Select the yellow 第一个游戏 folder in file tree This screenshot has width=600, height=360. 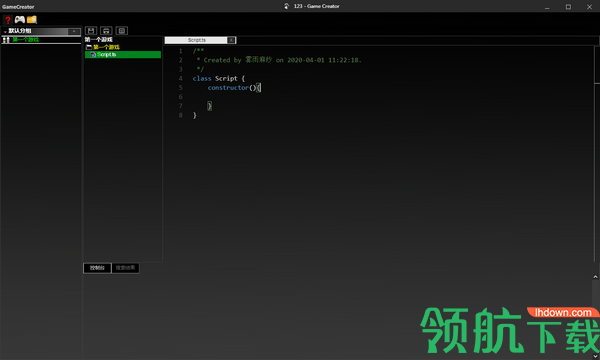pos(106,47)
